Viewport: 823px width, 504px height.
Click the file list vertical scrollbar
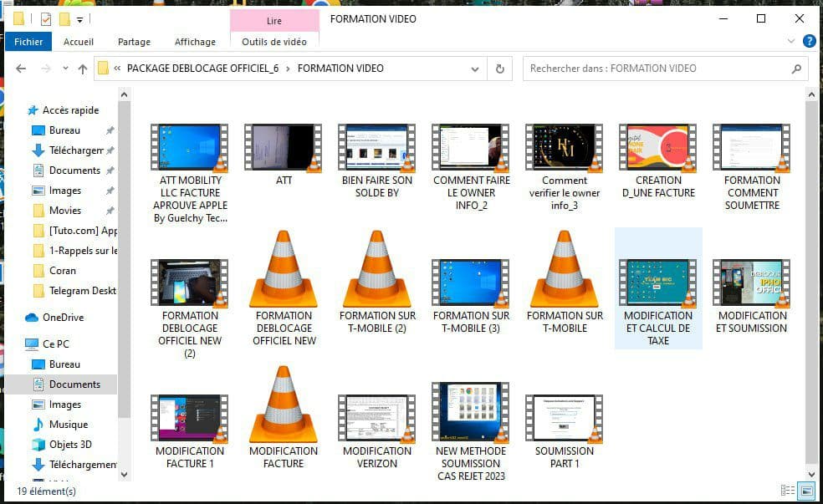pyautogui.click(x=810, y=284)
